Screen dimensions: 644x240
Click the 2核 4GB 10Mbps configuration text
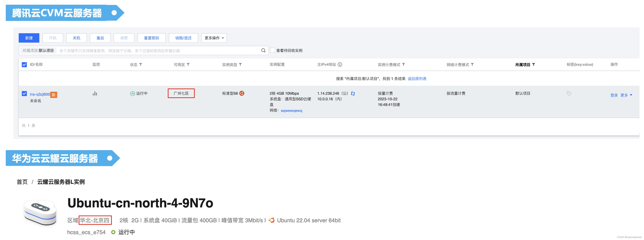click(x=284, y=93)
